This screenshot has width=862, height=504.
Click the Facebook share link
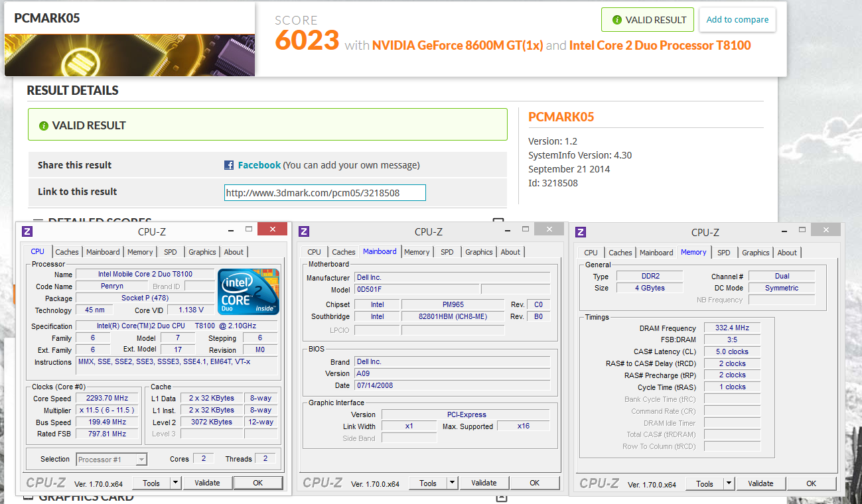click(x=259, y=165)
